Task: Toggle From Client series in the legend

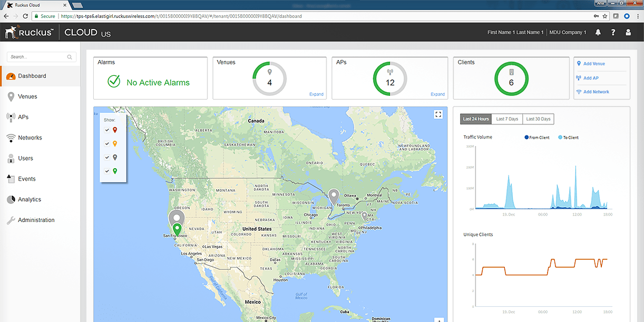Action: pos(537,138)
